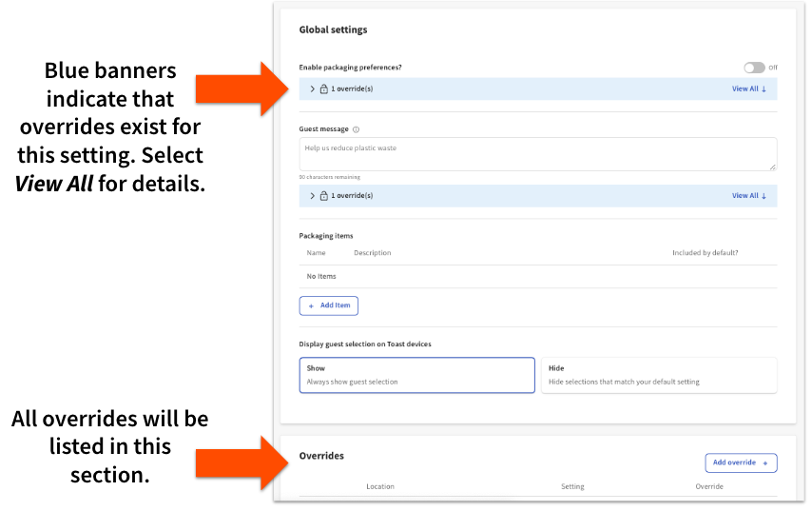812x511 pixels.
Task: Click the Name column header in Packaging items
Action: coord(316,253)
